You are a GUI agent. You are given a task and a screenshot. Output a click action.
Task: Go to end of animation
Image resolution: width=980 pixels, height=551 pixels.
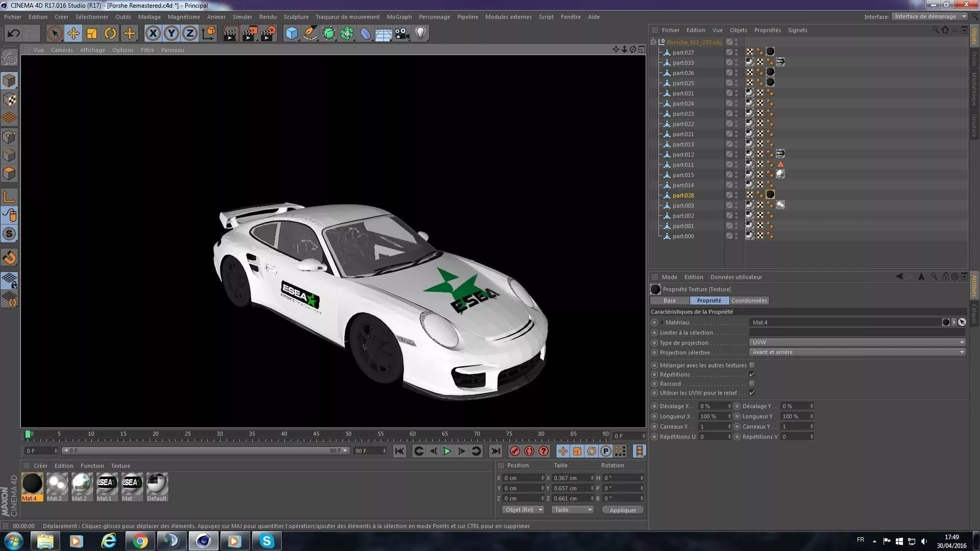(495, 451)
